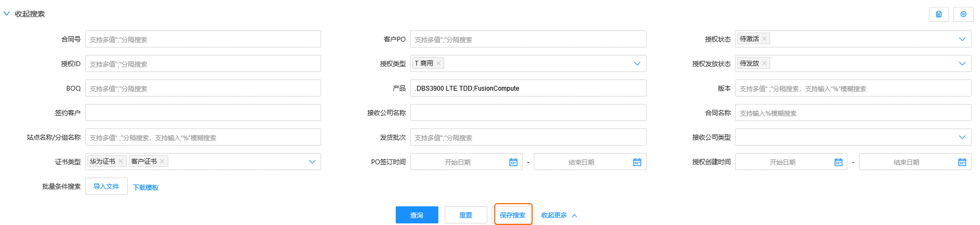Open calendar for 授权创建时间 end date
This screenshot has width=980, height=225.
[x=962, y=162]
